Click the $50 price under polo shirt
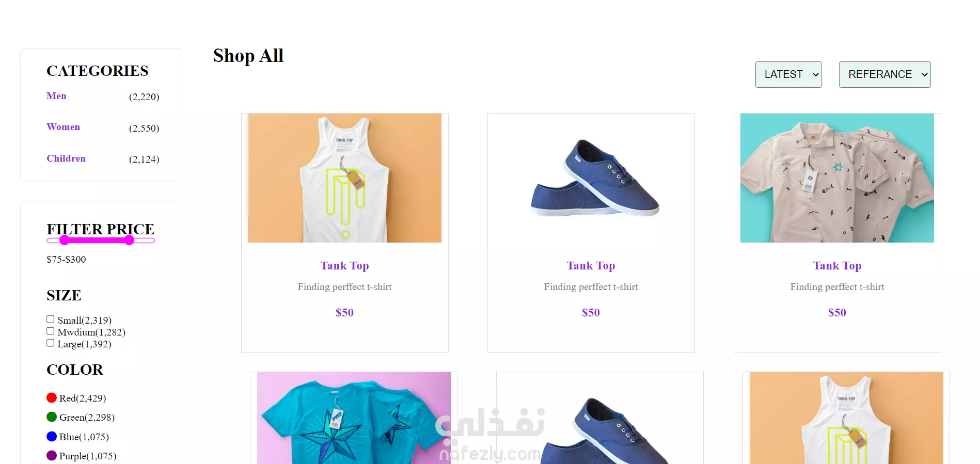Viewport: 980px width, 464px height. 837,312
